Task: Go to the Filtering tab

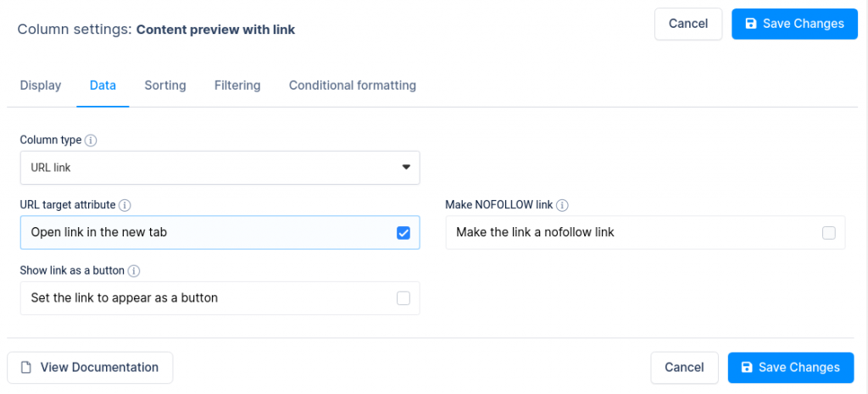Action: point(237,86)
